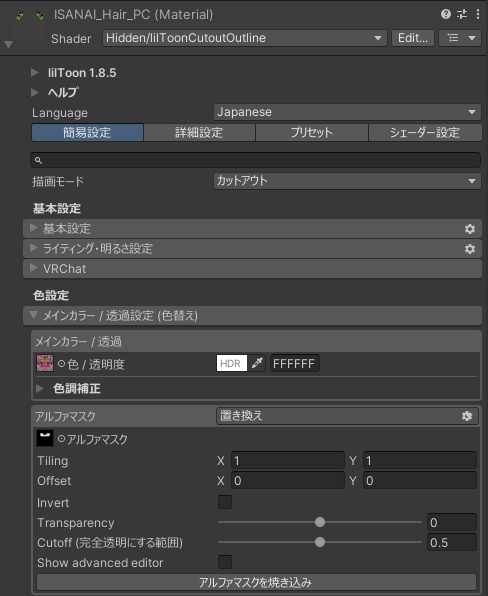Image resolution: width=488 pixels, height=596 pixels.
Task: Expand the 基本設定 section
Action: 252,229
